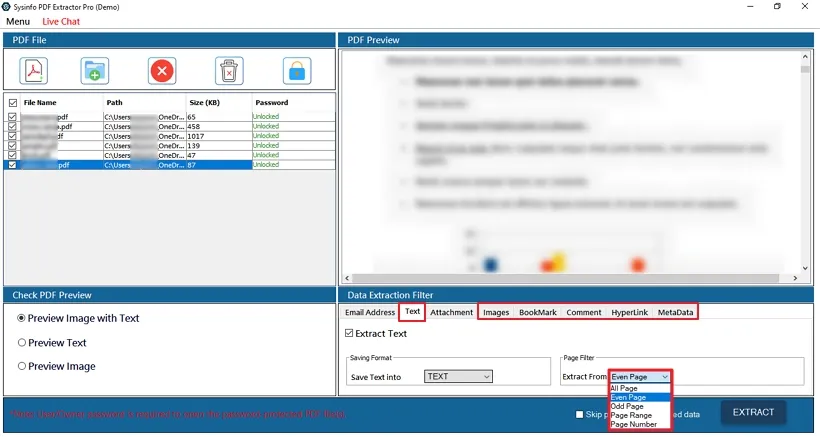
Task: Enable the Skip checkbox near Extract
Action: [x=579, y=414]
